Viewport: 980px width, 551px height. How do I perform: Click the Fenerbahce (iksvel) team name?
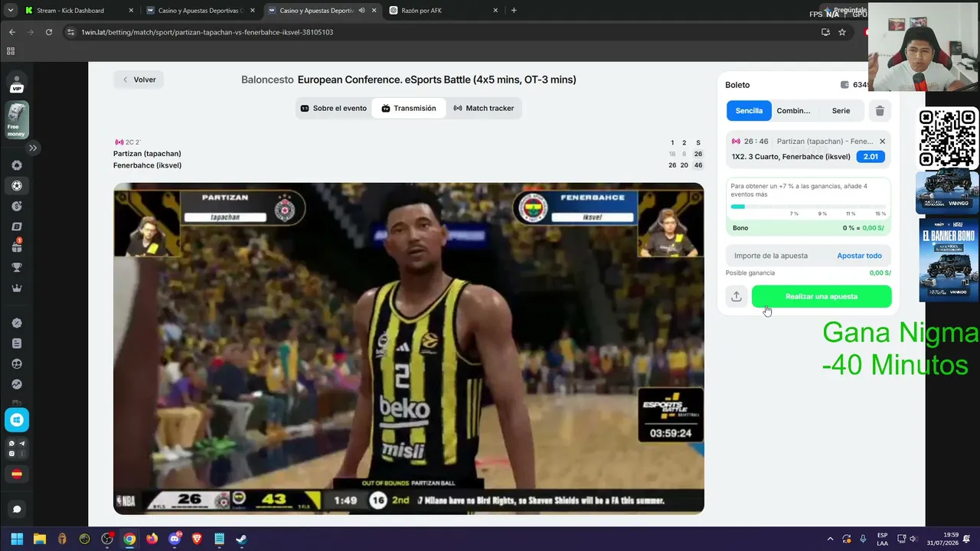point(147,165)
